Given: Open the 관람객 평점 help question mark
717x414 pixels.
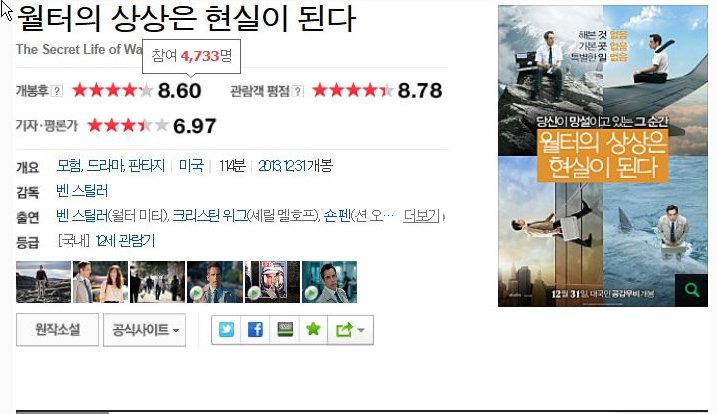Looking at the screenshot, I should click(298, 91).
